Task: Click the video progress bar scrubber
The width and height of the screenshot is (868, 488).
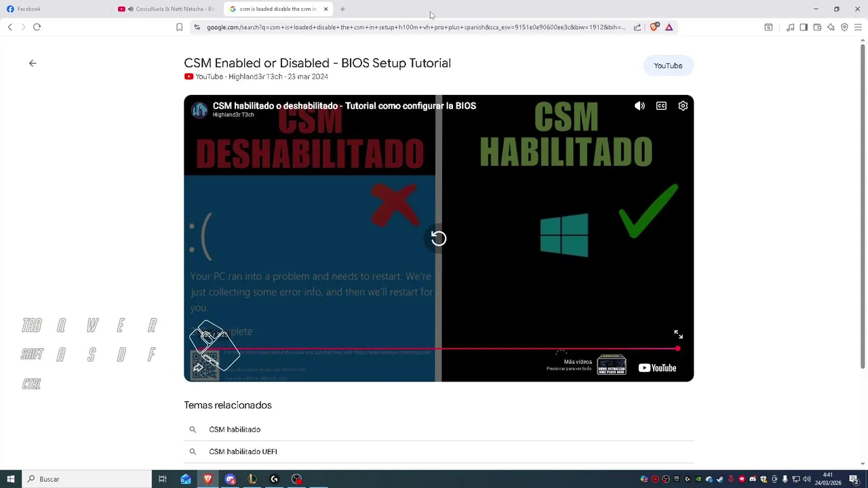Action: (677, 348)
